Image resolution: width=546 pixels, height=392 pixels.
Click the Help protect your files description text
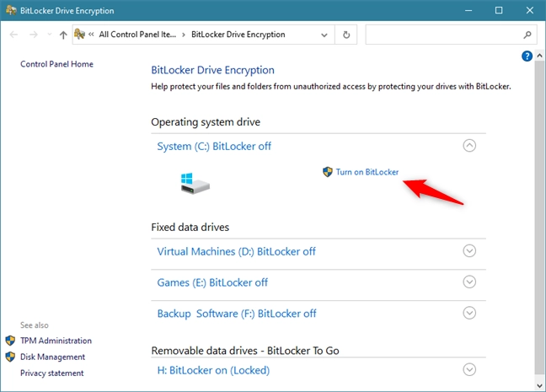pos(331,87)
